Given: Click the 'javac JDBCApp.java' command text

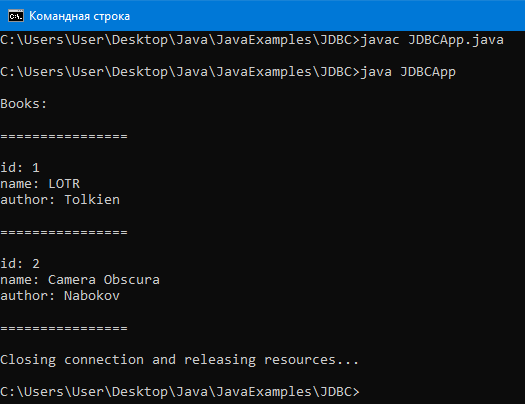Looking at the screenshot, I should pyautogui.click(x=432, y=40).
